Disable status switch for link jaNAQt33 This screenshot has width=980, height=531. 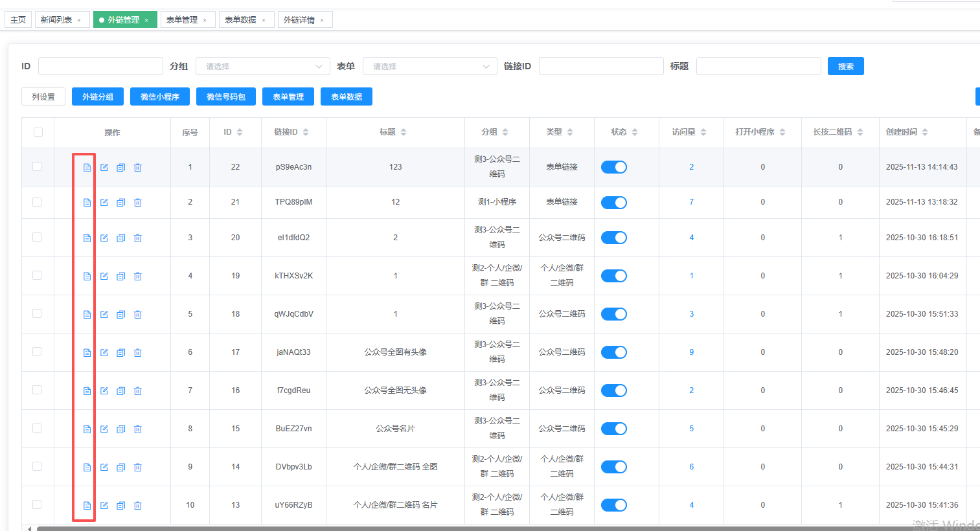[x=613, y=352]
